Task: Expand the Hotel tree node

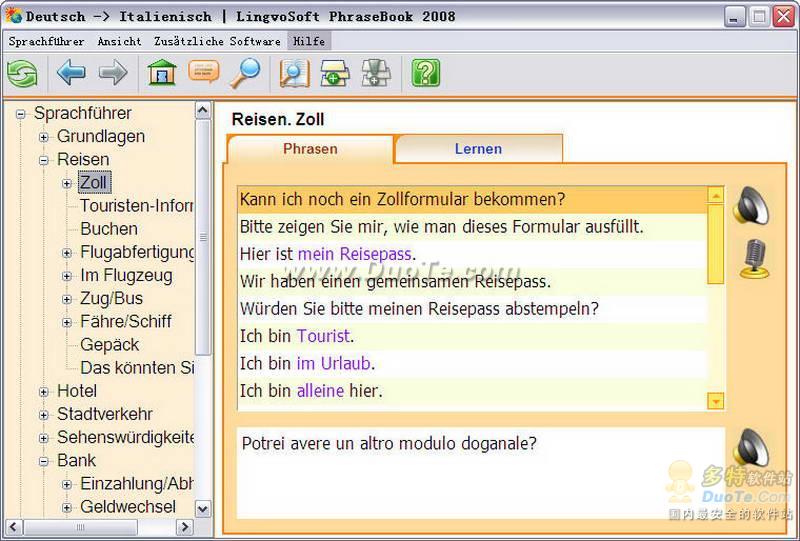Action: click(44, 392)
